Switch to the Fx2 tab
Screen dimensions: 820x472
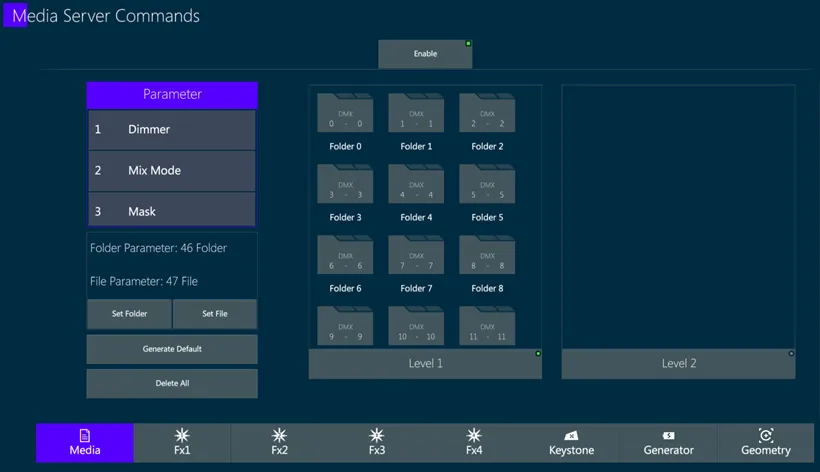coord(279,443)
